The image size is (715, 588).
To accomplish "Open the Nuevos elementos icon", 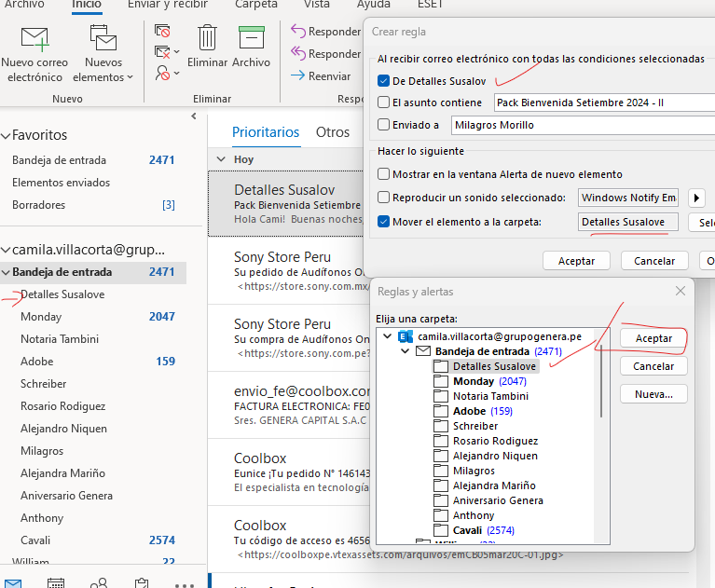I will point(103,38).
